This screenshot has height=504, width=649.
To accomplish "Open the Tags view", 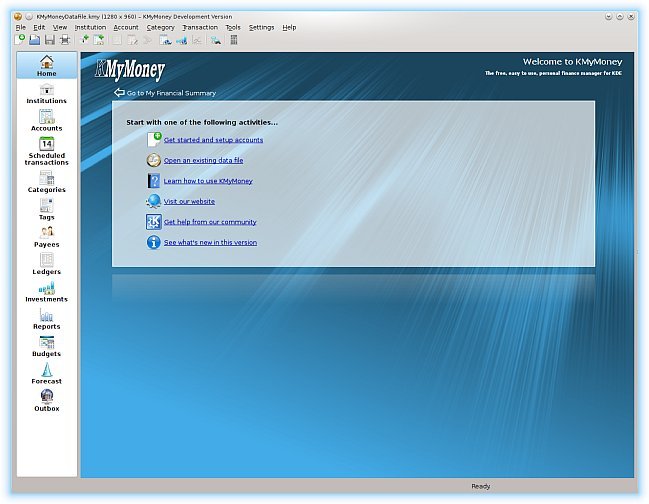I will coord(47,209).
